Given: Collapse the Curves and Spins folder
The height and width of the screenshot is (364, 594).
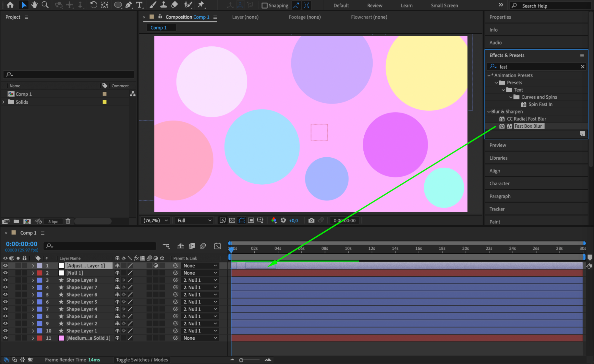Looking at the screenshot, I should (x=511, y=97).
